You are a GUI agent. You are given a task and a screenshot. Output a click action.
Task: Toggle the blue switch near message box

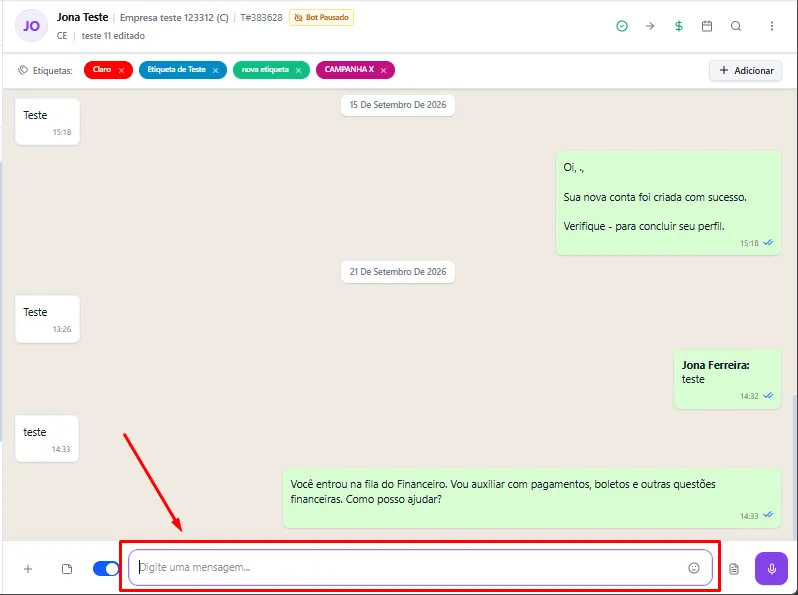106,569
